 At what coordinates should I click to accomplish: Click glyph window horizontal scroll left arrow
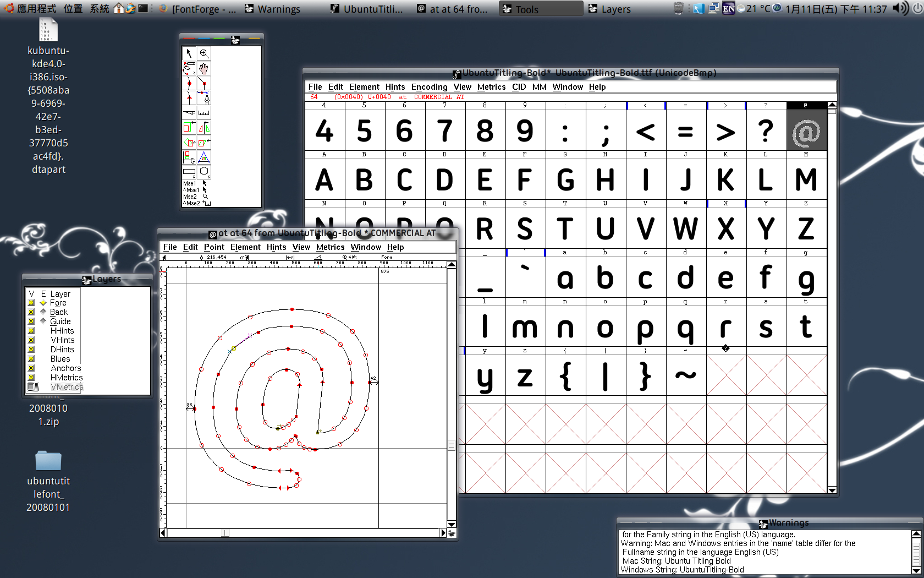tap(163, 533)
